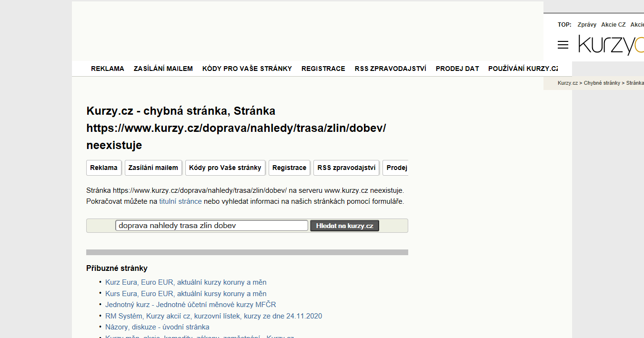
Task: Click the kurzy logo
Action: 611,45
